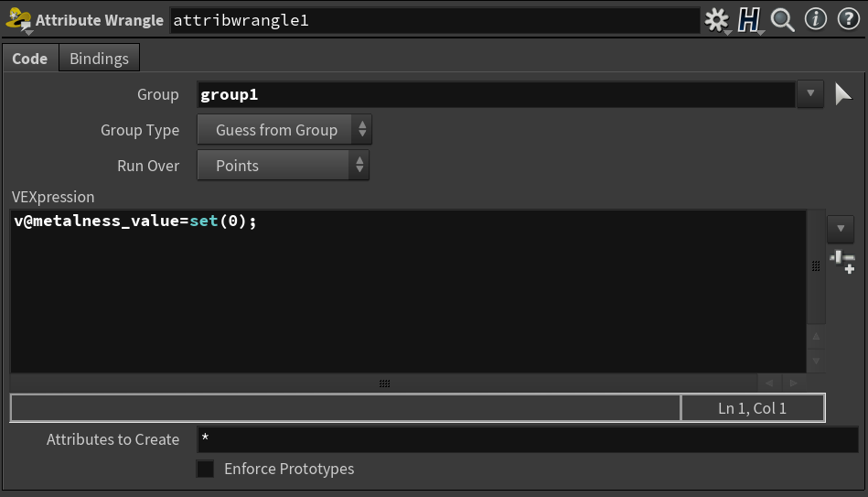The height and width of the screenshot is (497, 868).
Task: Click the create spare parameters icon
Action: click(x=842, y=262)
